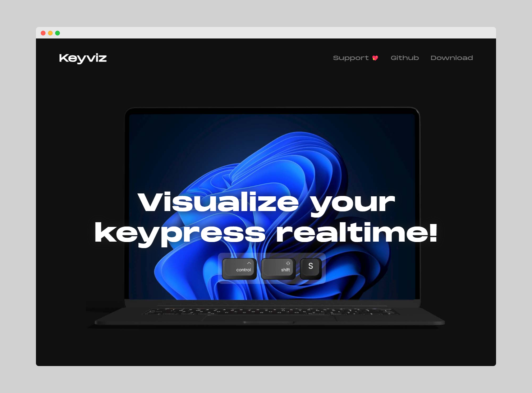This screenshot has height=393, width=532.
Task: Click the shift key label
Action: pyautogui.click(x=285, y=270)
